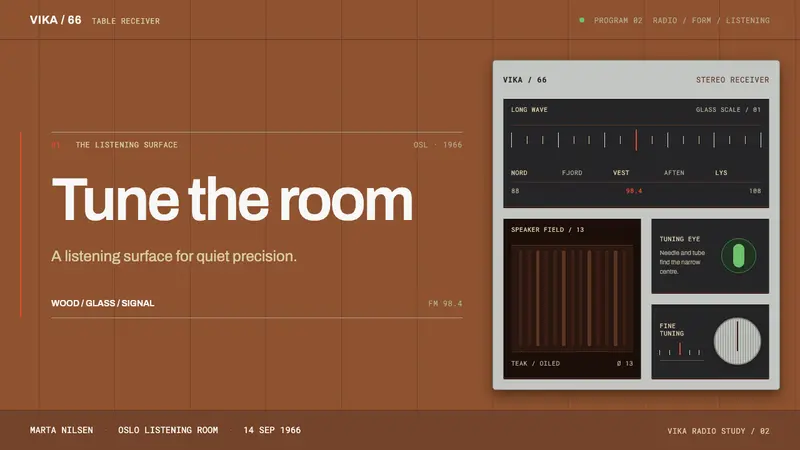Click the red marker on fine tuning ticks
Image resolution: width=800 pixels, height=450 pixels.
click(x=680, y=348)
